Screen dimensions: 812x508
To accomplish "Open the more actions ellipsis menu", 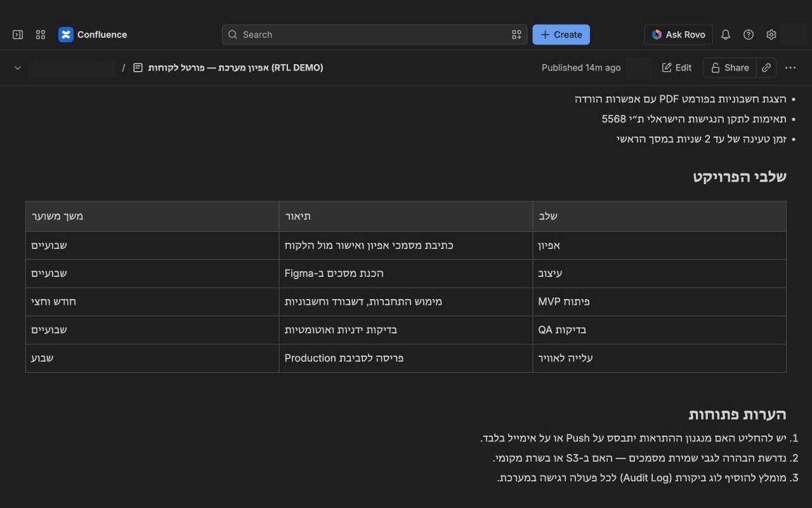I will (790, 68).
